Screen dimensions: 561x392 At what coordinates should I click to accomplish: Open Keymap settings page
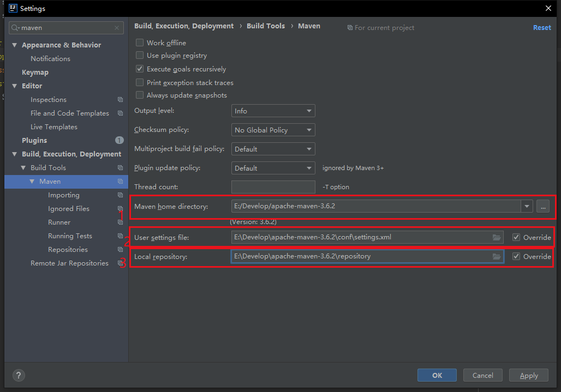coord(35,72)
